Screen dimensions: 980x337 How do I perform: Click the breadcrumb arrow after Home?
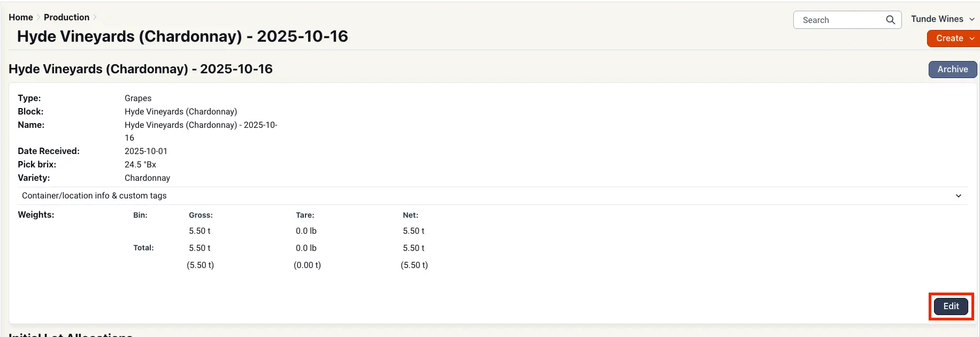(39, 17)
